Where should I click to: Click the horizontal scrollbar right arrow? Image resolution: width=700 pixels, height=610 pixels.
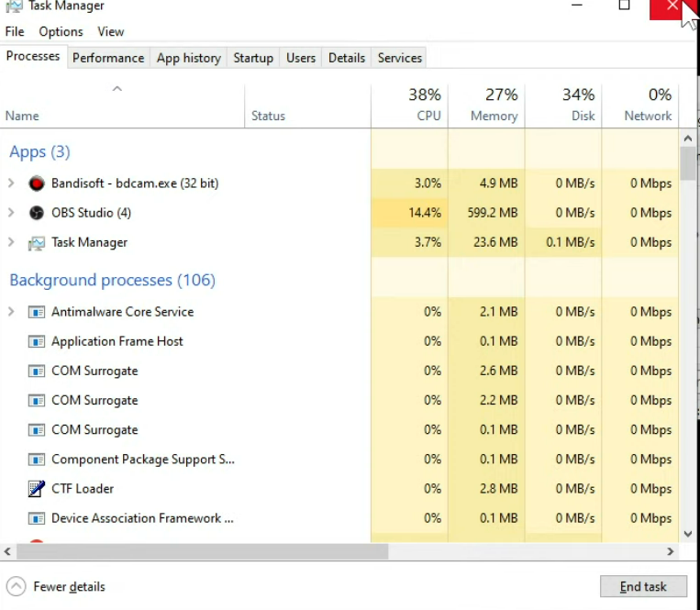[x=670, y=551]
